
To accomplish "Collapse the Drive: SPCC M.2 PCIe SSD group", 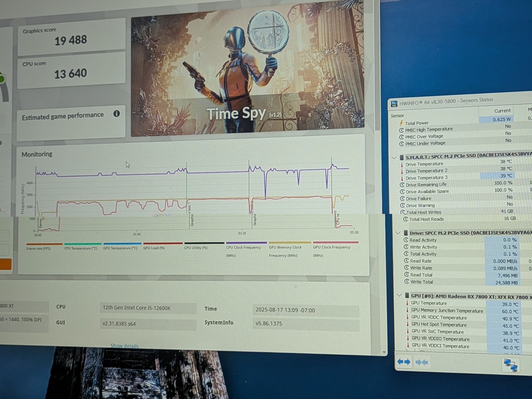I will tap(398, 233).
